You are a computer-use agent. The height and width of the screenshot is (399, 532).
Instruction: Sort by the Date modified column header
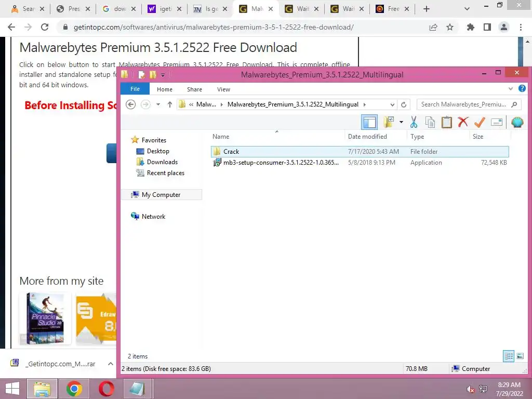(x=375, y=137)
